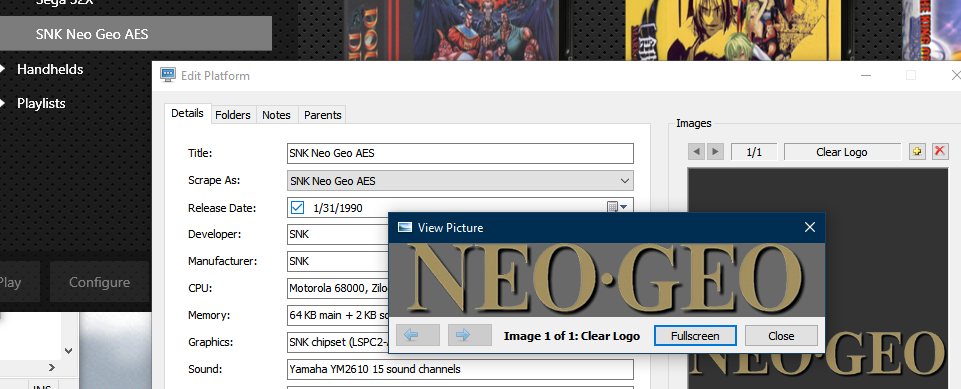Expand the Handhelds category
Image resolution: width=961 pixels, height=389 pixels.
pos(4,69)
